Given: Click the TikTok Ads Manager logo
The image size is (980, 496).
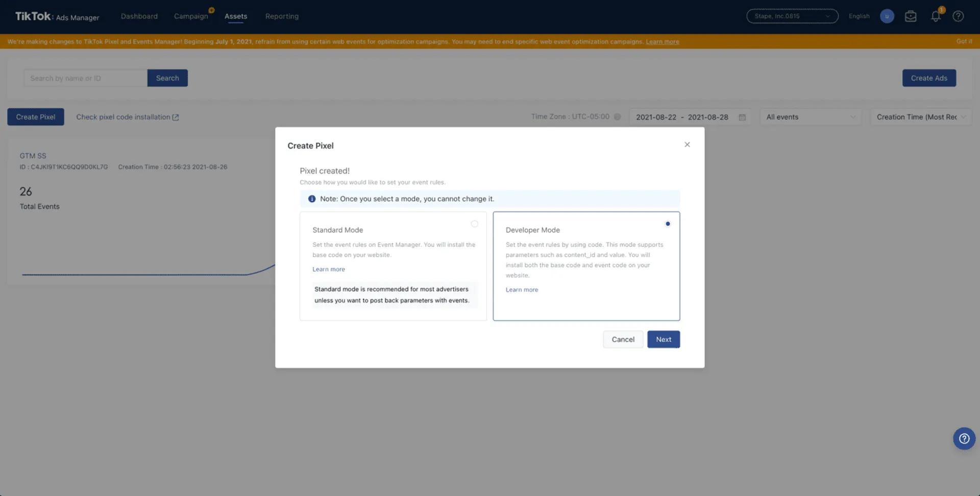Looking at the screenshot, I should point(57,16).
